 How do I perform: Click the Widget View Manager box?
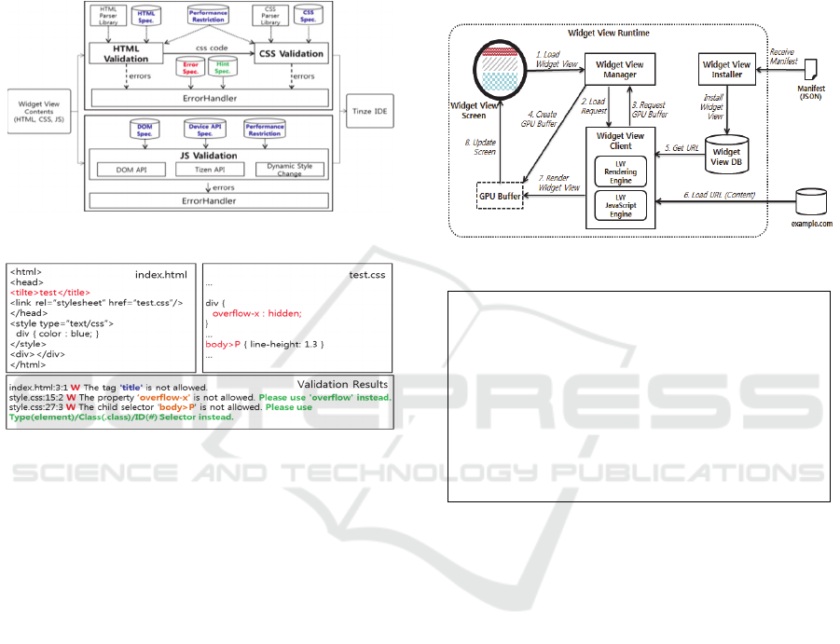620,69
